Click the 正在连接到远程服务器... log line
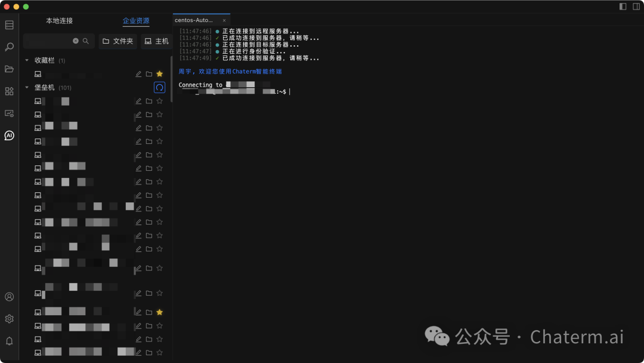 pos(239,31)
